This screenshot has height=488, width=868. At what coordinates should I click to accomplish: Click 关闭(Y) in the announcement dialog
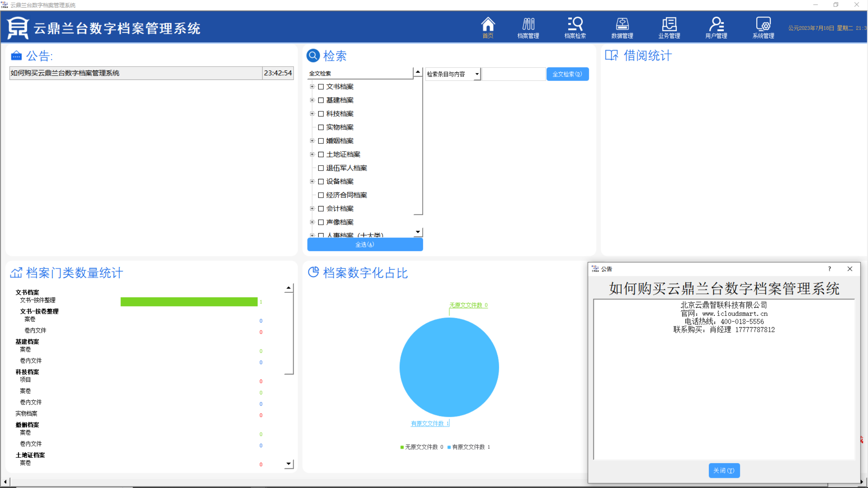pyautogui.click(x=724, y=471)
